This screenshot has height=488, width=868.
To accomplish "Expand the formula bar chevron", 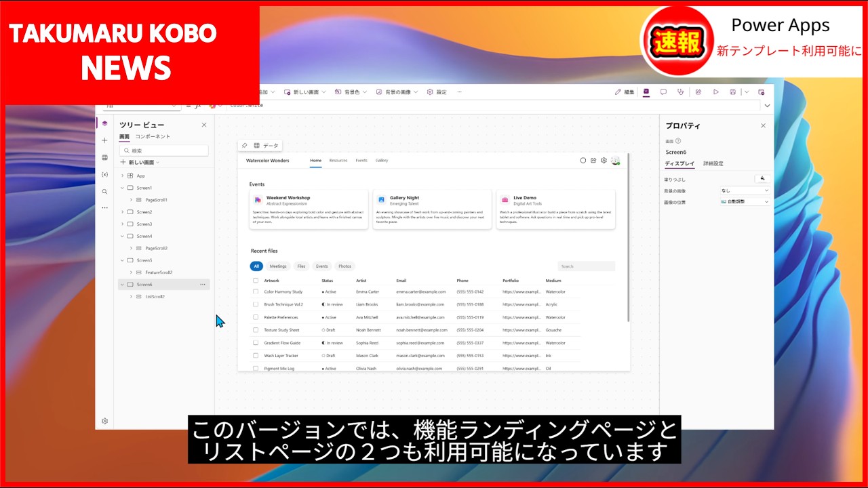I will [x=767, y=106].
